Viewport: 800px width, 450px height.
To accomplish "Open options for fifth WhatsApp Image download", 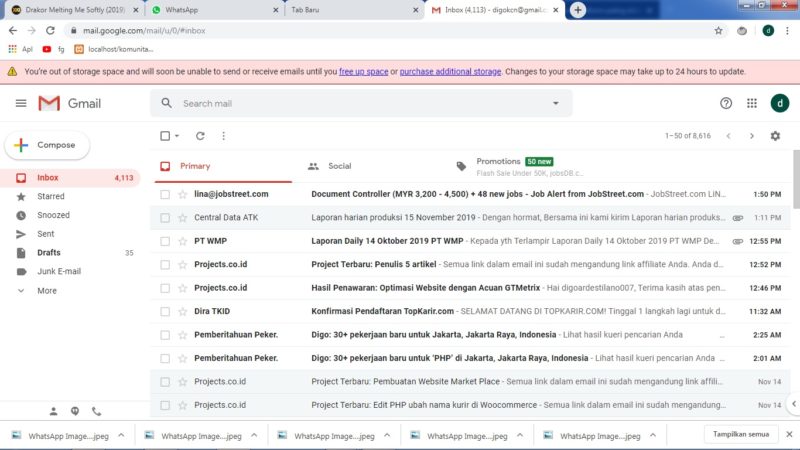I will (653, 435).
